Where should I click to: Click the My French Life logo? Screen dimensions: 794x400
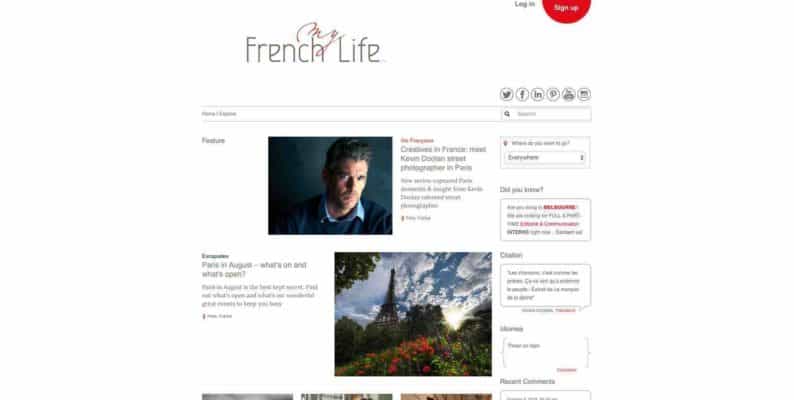313,44
